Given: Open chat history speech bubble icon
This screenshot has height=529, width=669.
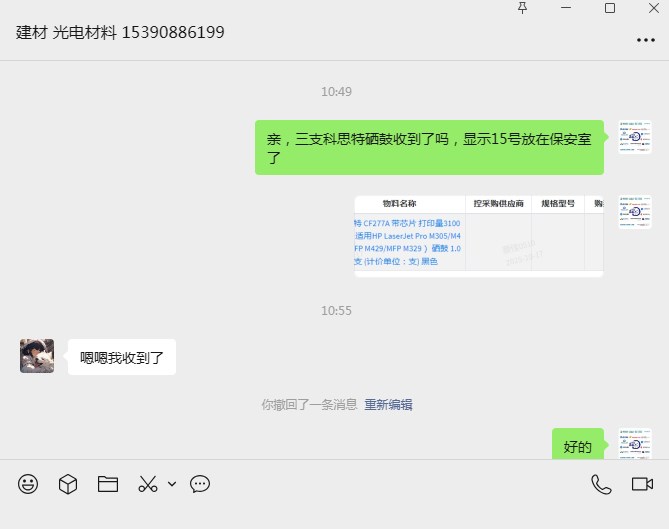Looking at the screenshot, I should click(x=200, y=484).
